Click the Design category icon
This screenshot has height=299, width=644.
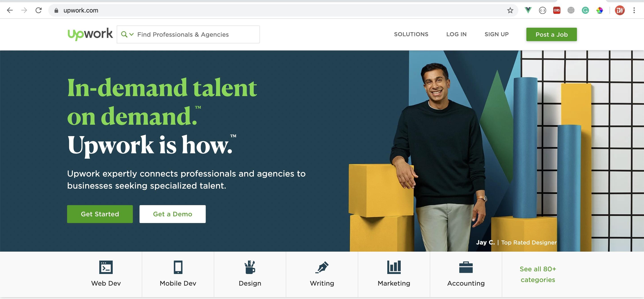[x=250, y=267]
